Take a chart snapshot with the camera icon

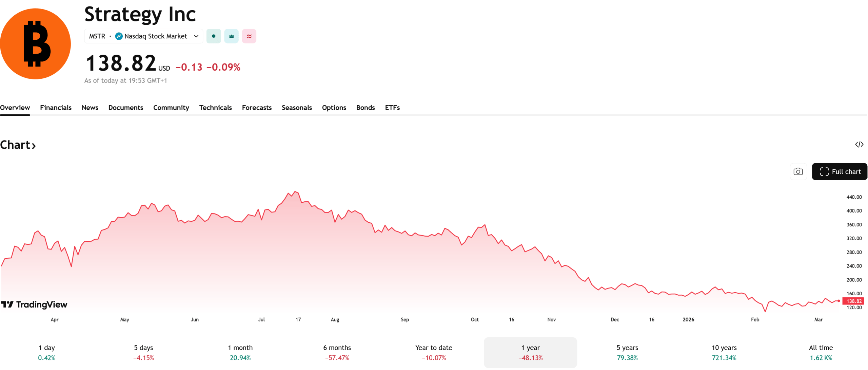point(798,172)
